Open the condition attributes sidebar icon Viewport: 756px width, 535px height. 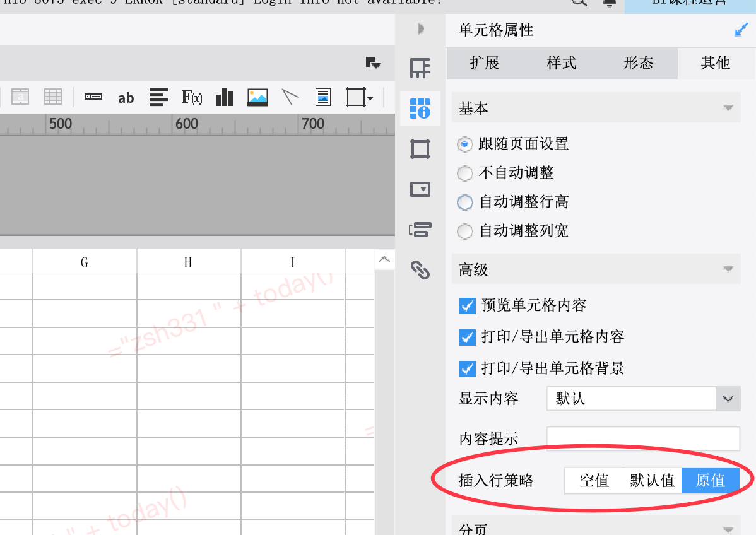(420, 230)
